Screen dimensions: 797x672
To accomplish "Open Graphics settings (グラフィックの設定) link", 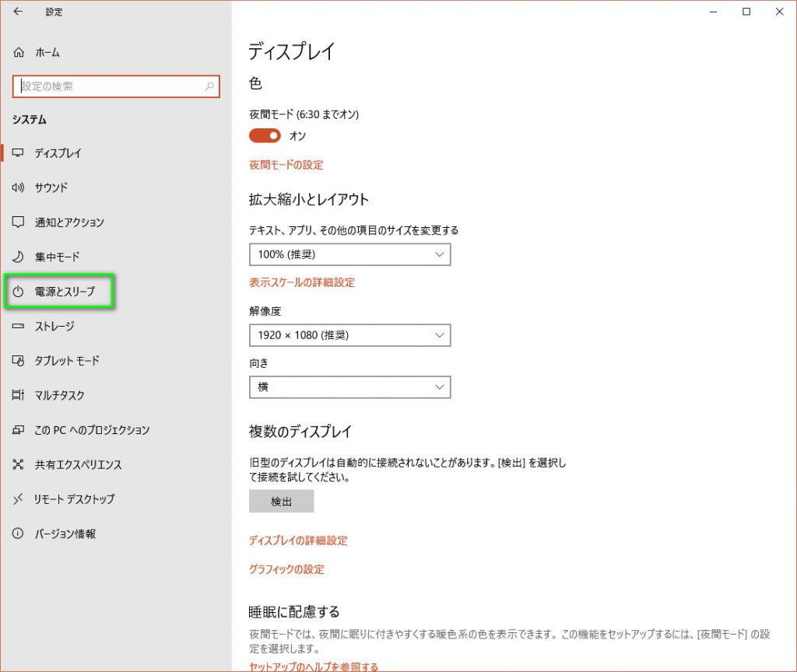I will point(286,569).
